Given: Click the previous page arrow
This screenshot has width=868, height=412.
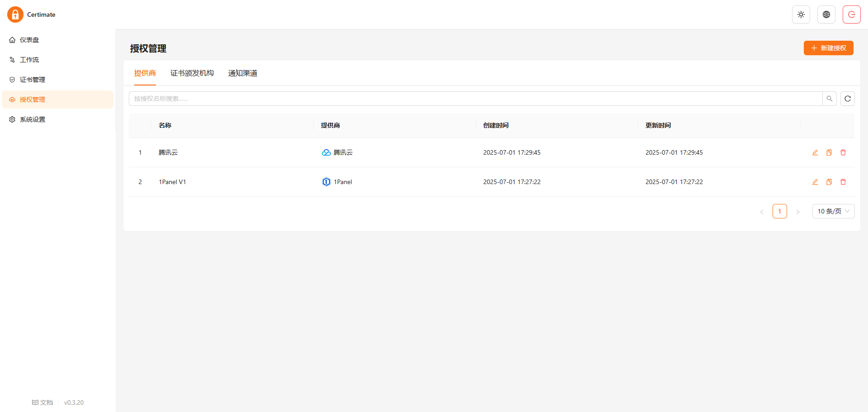Looking at the screenshot, I should click(762, 211).
